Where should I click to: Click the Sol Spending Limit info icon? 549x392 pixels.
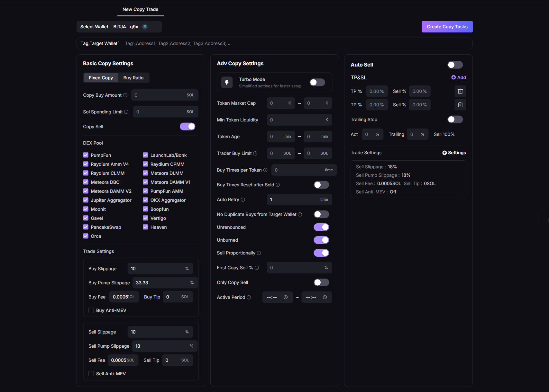pyautogui.click(x=126, y=112)
